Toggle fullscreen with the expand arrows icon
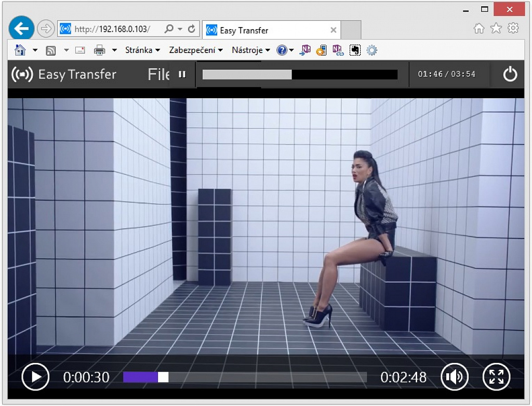The width and height of the screenshot is (532, 406). (x=496, y=377)
